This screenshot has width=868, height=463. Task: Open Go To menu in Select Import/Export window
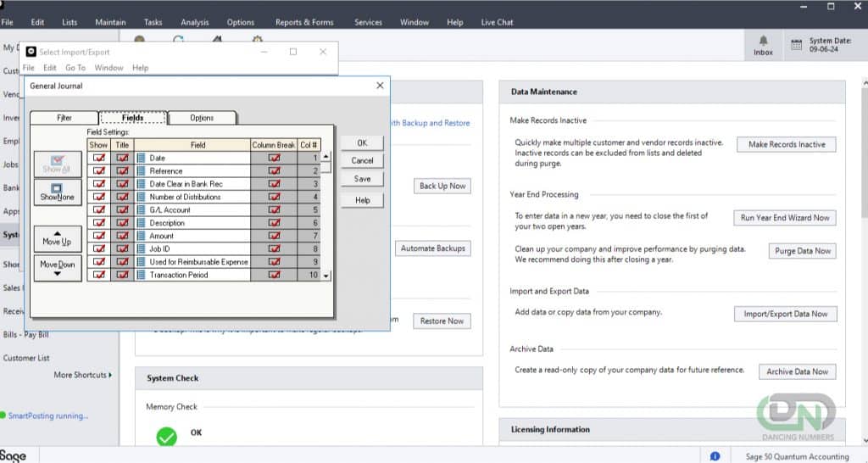pos(75,68)
